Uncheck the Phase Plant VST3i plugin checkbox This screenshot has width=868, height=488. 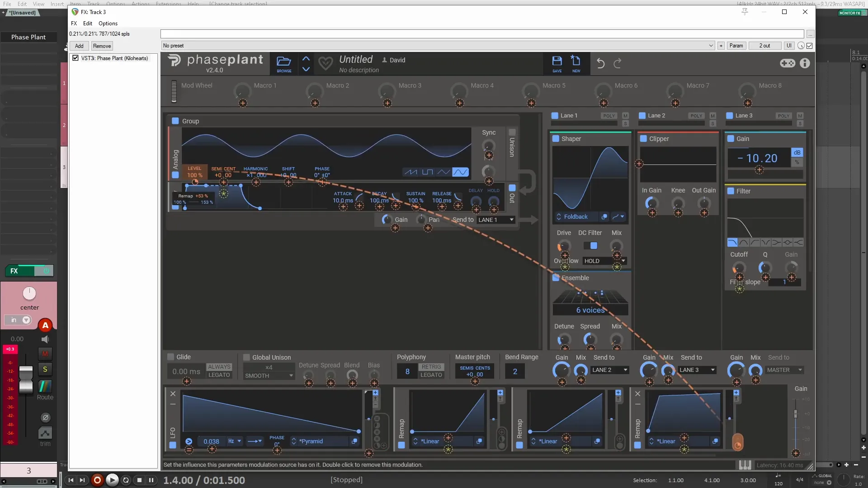75,58
